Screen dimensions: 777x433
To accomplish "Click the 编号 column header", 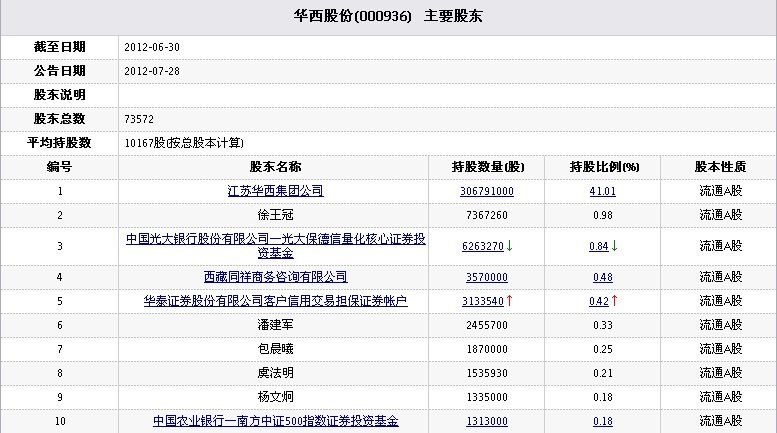I will [x=59, y=167].
